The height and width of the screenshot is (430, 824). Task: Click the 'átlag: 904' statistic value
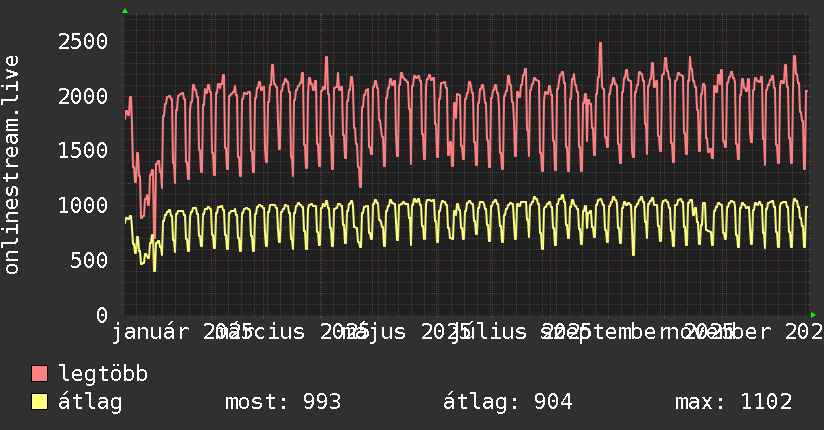[507, 402]
